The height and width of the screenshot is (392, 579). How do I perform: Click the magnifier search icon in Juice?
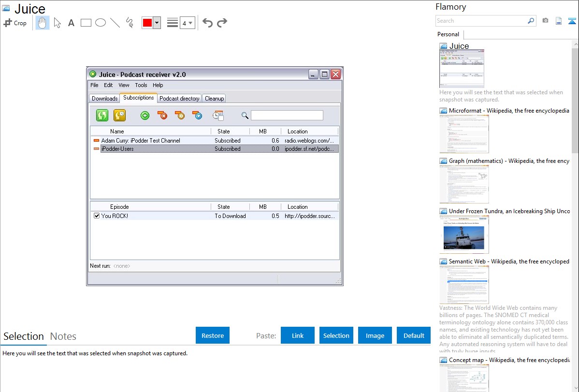click(245, 116)
